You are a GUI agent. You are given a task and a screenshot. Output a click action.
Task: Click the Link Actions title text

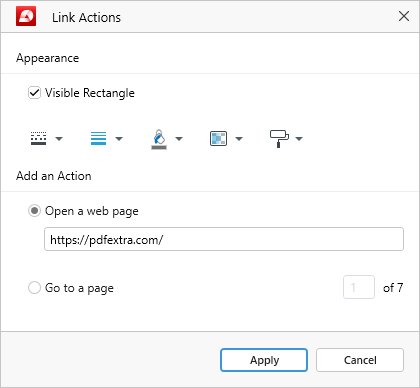[x=86, y=17]
